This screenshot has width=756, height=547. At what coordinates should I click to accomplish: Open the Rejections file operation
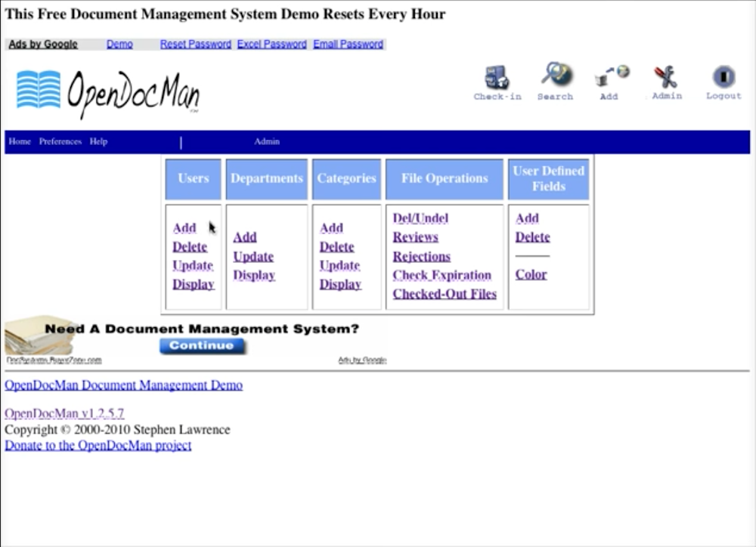[x=422, y=256]
